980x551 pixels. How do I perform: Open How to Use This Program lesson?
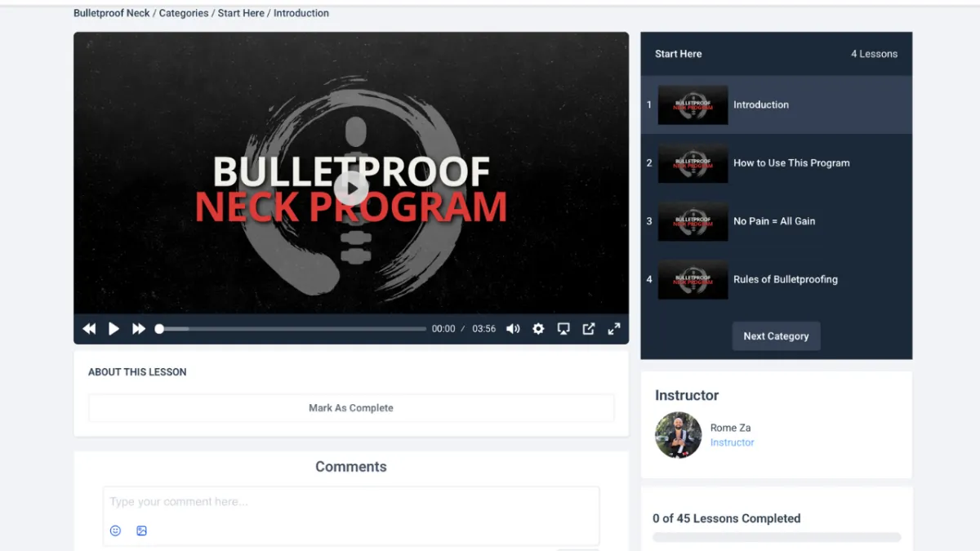pyautogui.click(x=776, y=163)
